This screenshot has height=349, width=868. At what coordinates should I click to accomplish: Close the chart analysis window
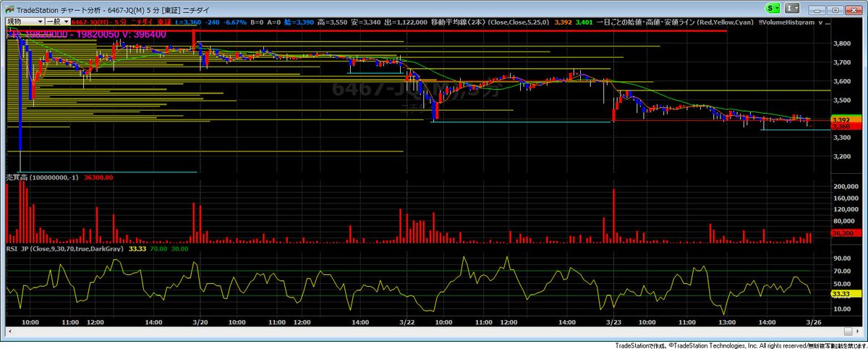click(x=853, y=9)
